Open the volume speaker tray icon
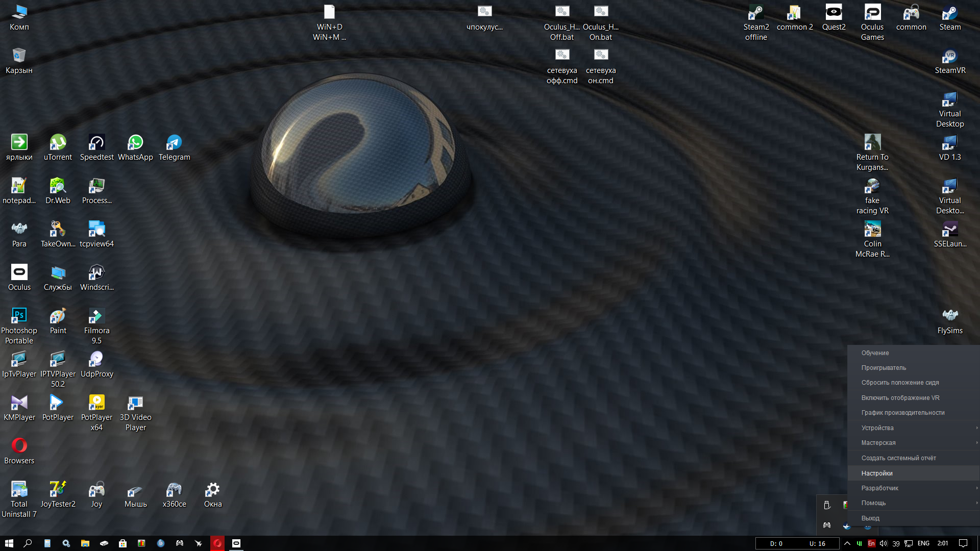The height and width of the screenshot is (551, 980). (x=884, y=543)
